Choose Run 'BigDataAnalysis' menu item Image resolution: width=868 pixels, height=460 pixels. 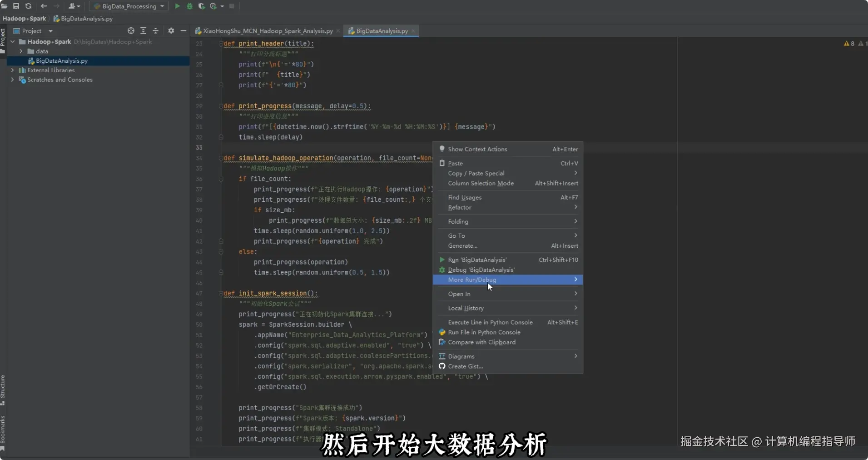508,260
